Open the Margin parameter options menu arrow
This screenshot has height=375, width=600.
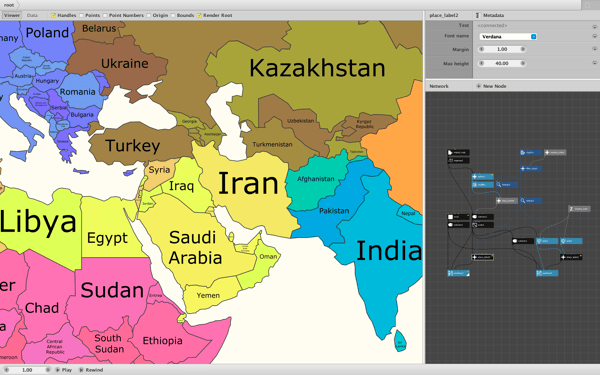pyautogui.click(x=594, y=49)
